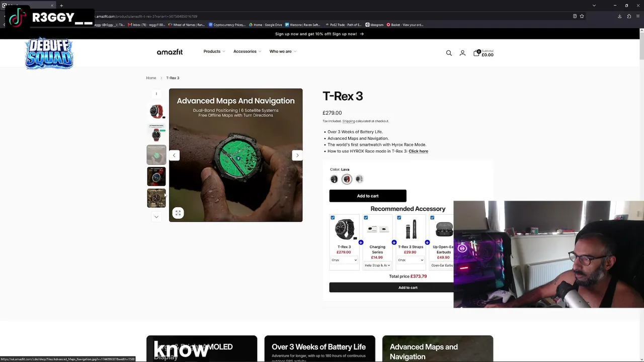The height and width of the screenshot is (362, 644).
Task: Click the Total price £373.79 text
Action: click(x=408, y=277)
